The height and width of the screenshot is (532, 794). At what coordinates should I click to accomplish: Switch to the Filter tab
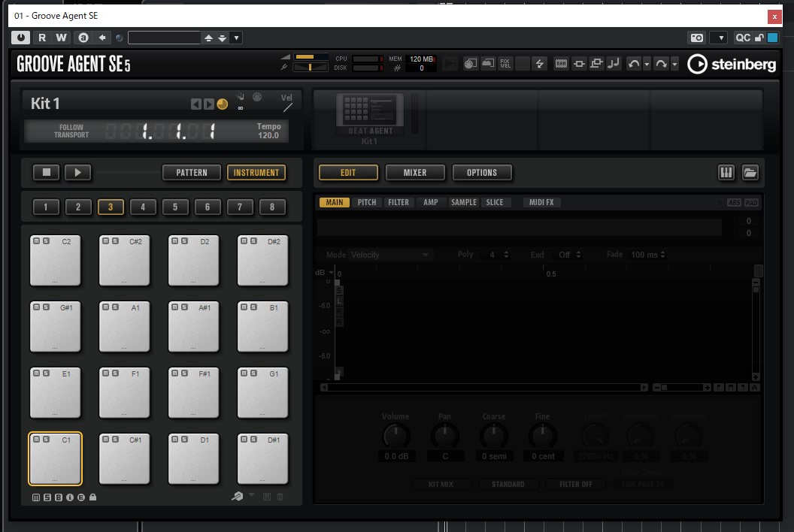click(x=399, y=202)
